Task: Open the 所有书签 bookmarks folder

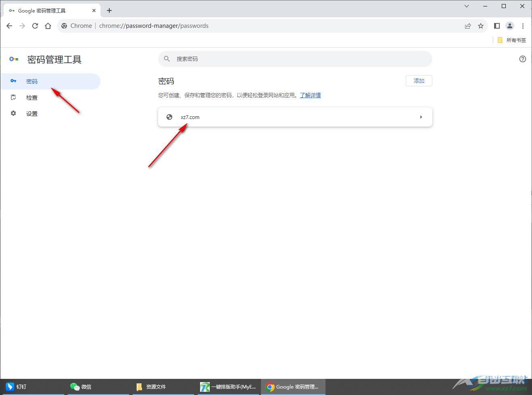Action: click(512, 40)
